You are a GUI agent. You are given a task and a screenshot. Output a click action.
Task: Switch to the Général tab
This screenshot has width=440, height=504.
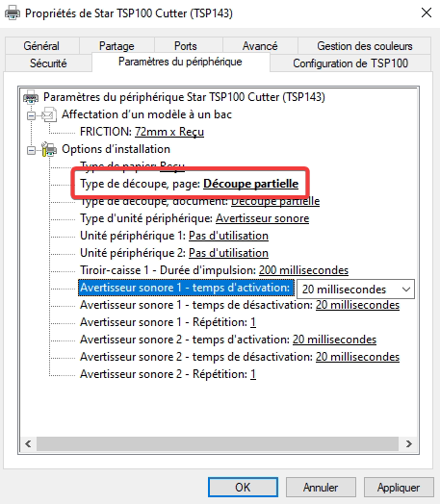coord(41,46)
